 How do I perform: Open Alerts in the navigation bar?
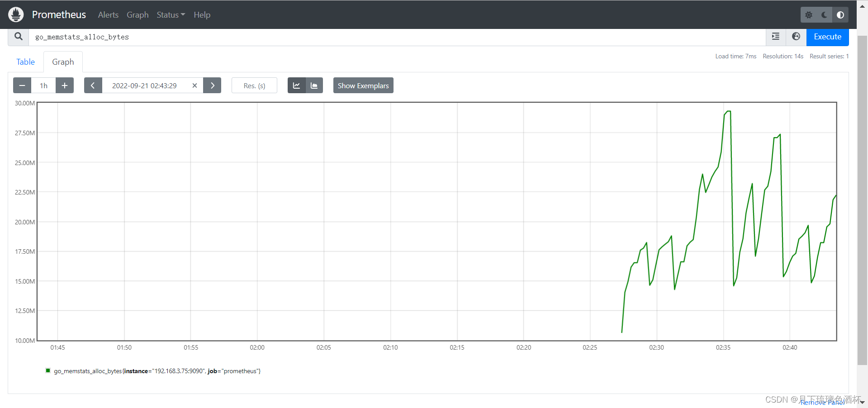(x=108, y=15)
